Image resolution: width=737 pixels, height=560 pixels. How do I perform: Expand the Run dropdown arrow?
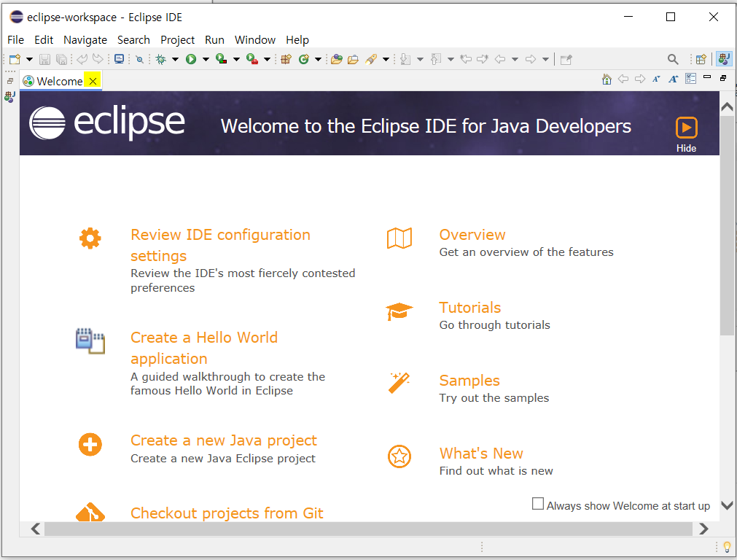[206, 59]
